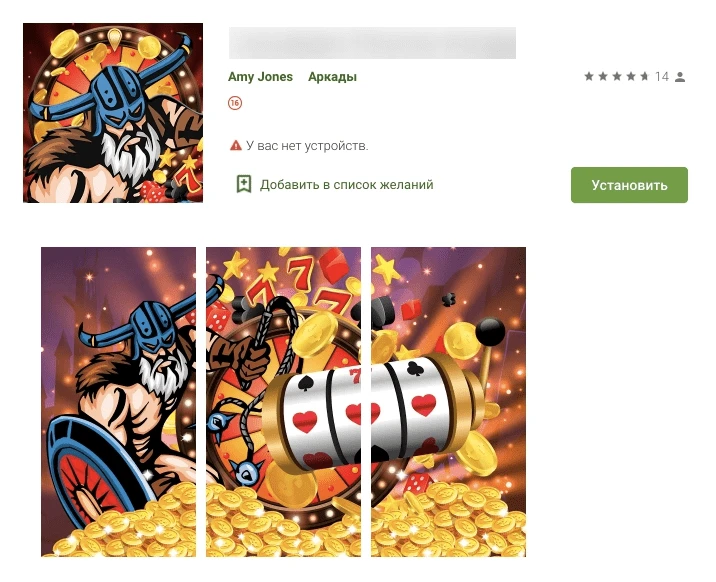Click the second rating star
This screenshot has width=716, height=582.
point(603,76)
